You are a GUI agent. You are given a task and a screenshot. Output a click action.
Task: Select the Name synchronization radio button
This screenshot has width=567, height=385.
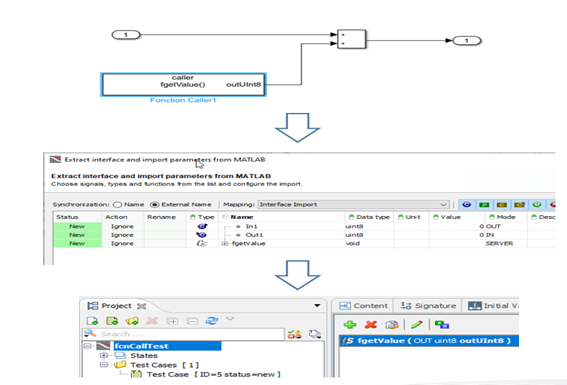(x=117, y=205)
